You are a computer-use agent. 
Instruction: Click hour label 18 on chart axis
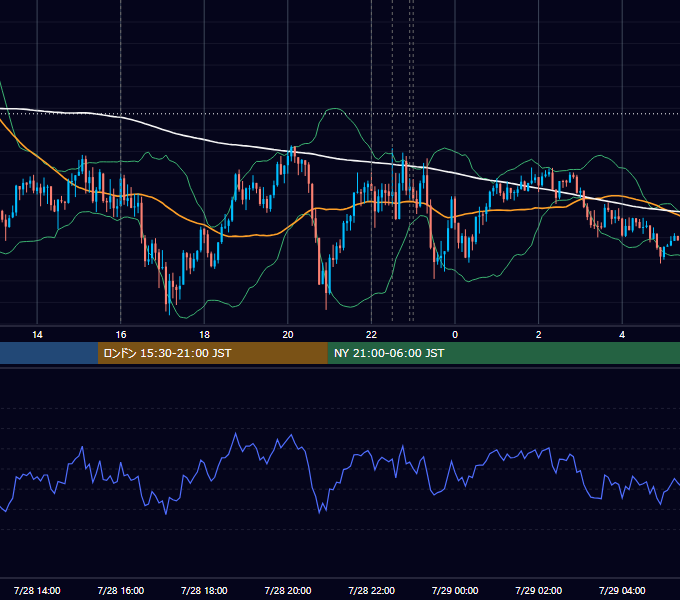[x=204, y=335]
